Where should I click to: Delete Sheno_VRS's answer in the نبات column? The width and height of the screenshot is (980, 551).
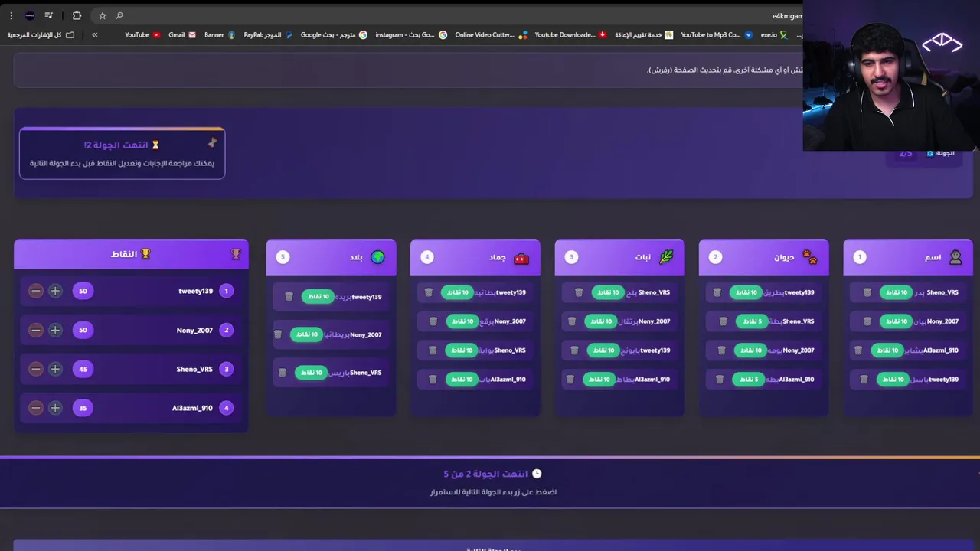[580, 292]
